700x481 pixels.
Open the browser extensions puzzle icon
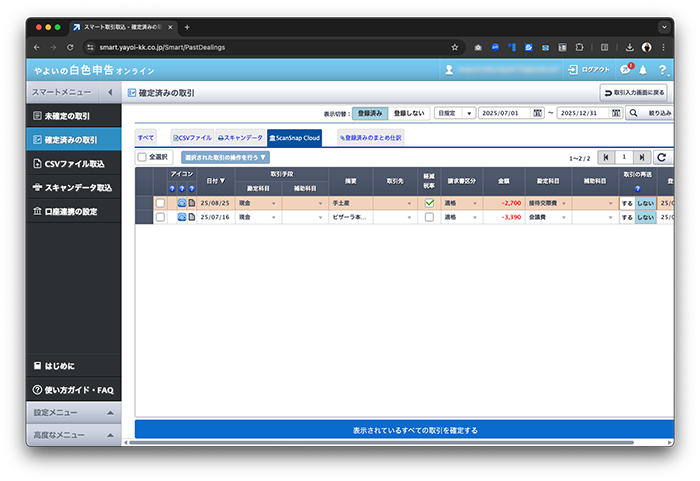[579, 47]
